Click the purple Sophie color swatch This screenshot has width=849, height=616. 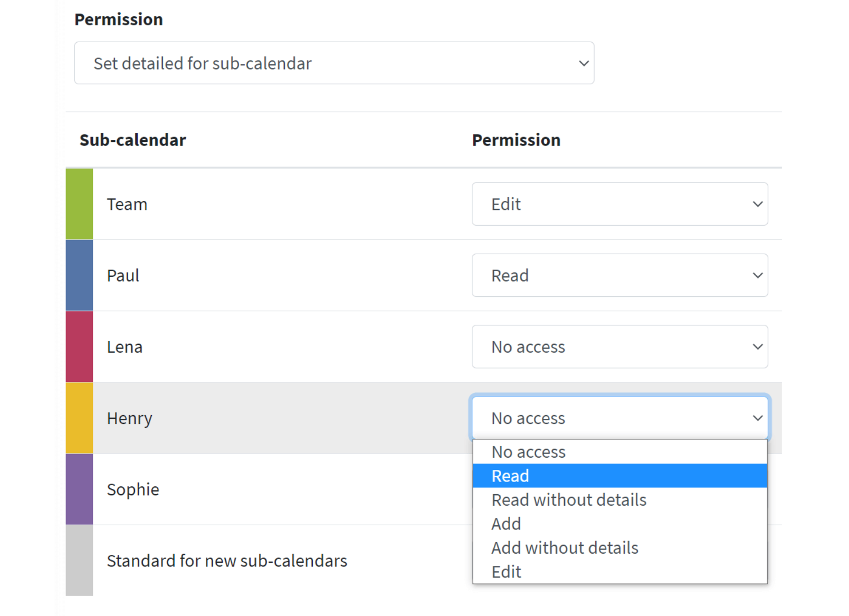79,489
